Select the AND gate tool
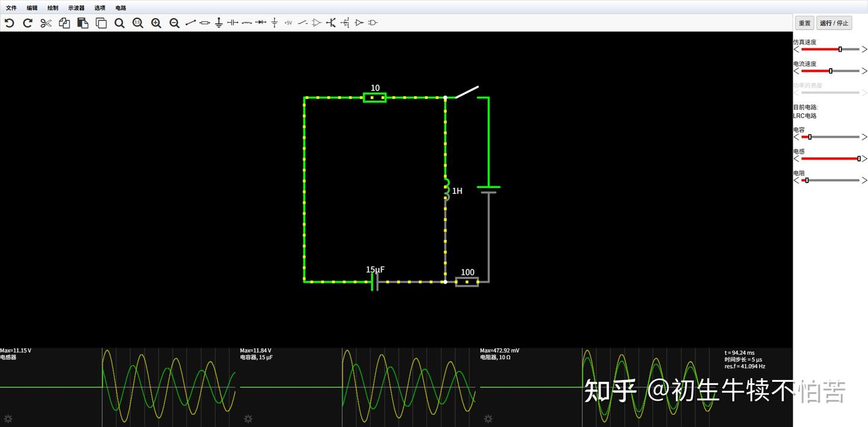Viewport: 868px width, 427px height. (373, 23)
